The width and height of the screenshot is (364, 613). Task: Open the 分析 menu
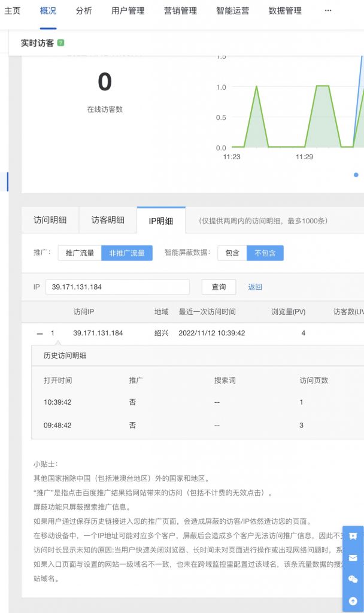click(x=84, y=11)
